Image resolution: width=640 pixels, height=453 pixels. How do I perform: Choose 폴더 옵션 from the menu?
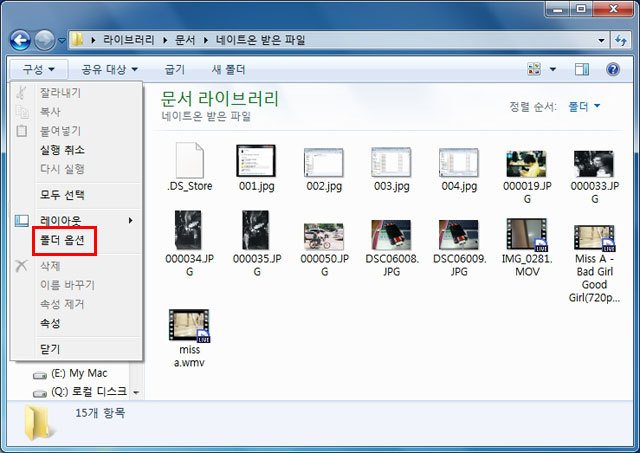[x=62, y=240]
